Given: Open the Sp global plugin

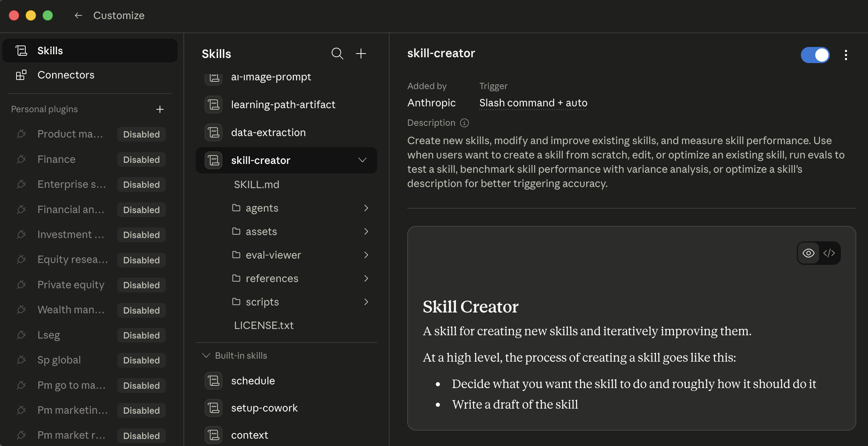Looking at the screenshot, I should pyautogui.click(x=59, y=360).
